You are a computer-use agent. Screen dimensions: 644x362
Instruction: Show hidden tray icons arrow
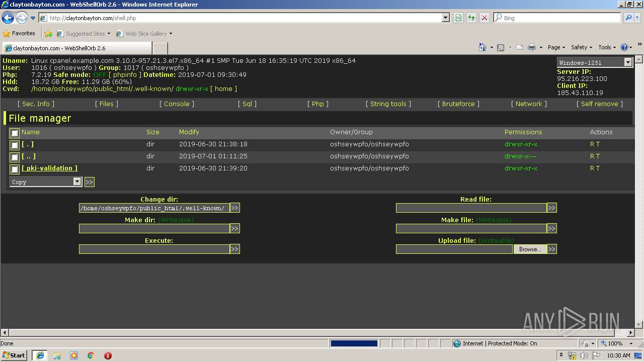(x=561, y=355)
